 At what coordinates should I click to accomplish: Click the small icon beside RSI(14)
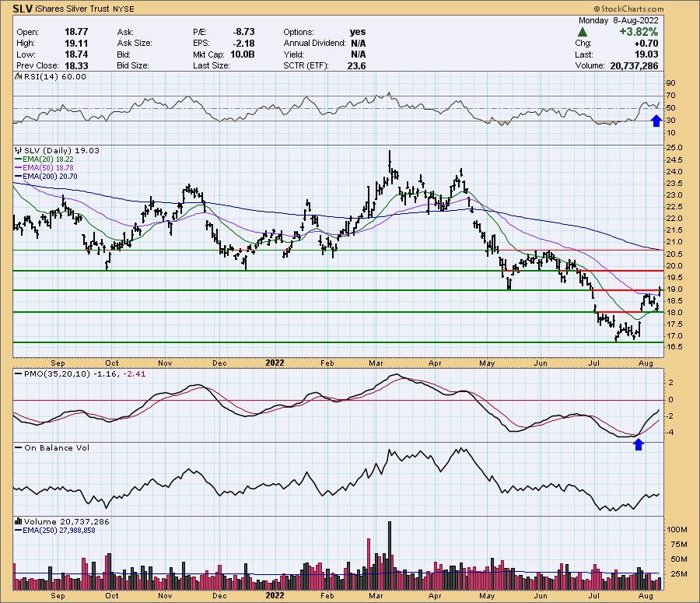point(19,77)
